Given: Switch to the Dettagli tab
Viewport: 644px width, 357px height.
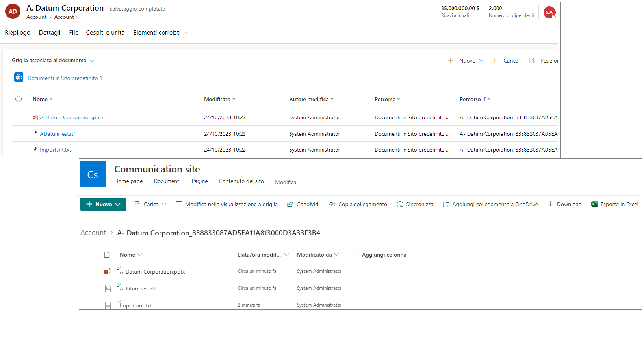Looking at the screenshot, I should [x=50, y=33].
